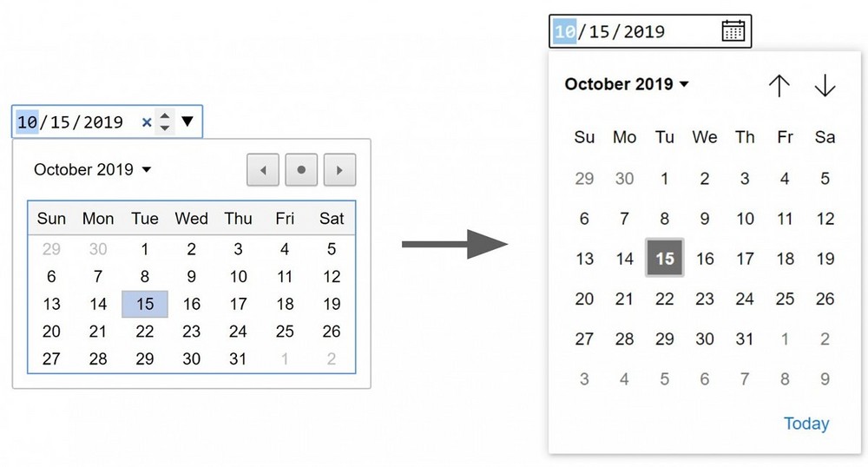Choose light-blue highlighted day 15 in old calendar
Image resolution: width=868 pixels, height=467 pixels.
click(x=145, y=304)
